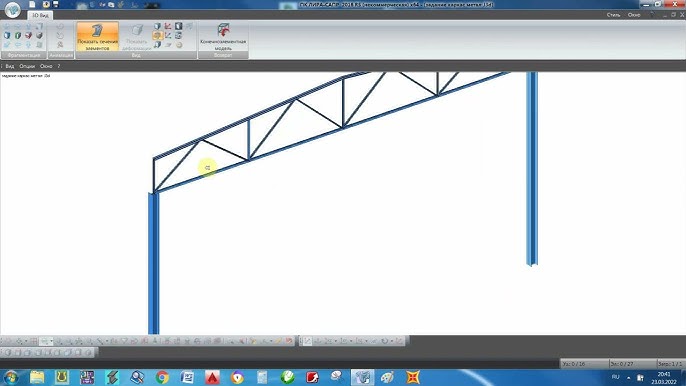This screenshot has height=386, width=686.
Task: Open the 'Окно' menu beside Опции
Action: click(x=46, y=66)
